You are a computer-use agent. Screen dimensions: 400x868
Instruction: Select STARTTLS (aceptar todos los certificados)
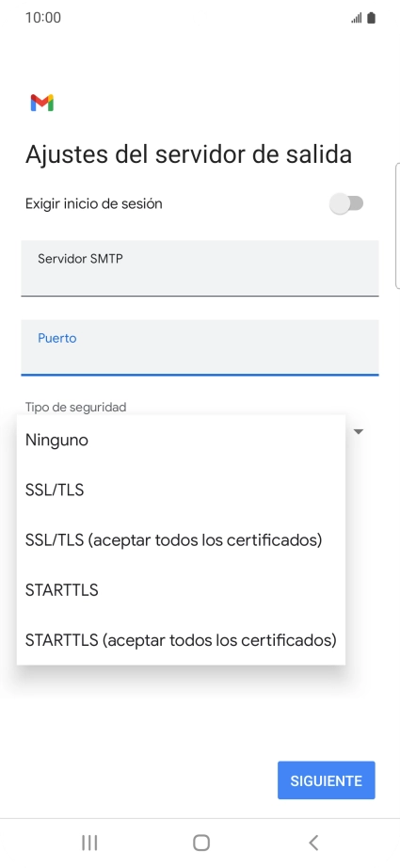tap(181, 640)
